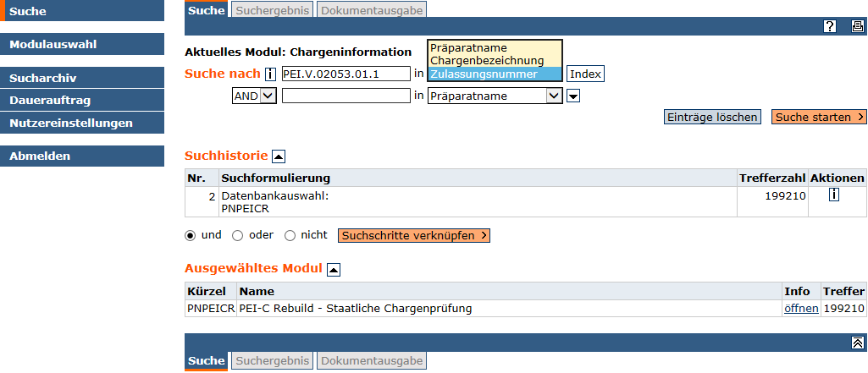868x373 pixels.
Task: Switch to bottom Dokumentausgabe tab
Action: pos(372,361)
